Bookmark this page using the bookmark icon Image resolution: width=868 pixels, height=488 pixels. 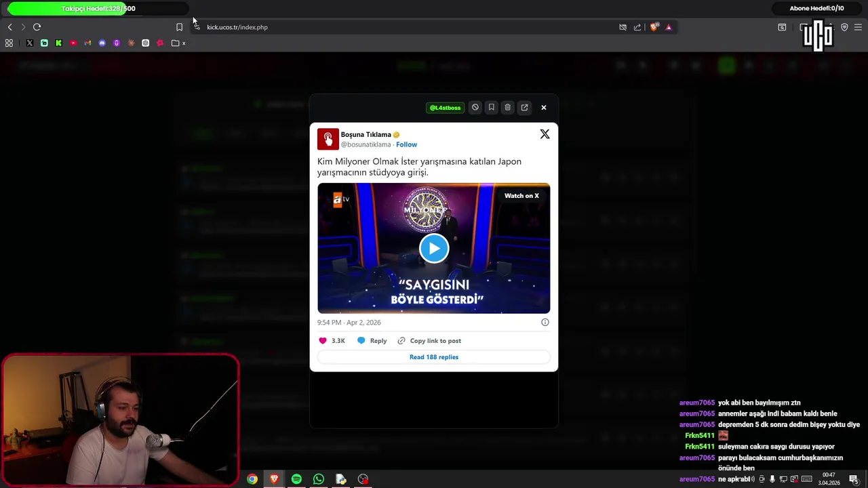(x=179, y=27)
